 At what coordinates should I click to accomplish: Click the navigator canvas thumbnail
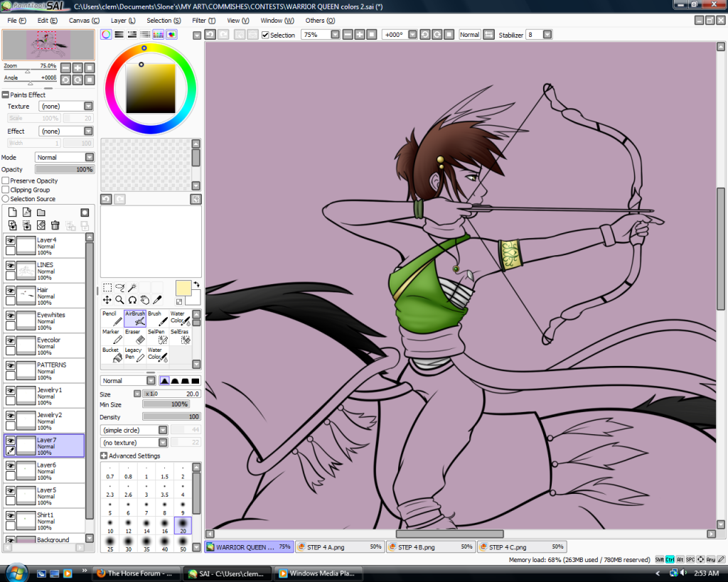(x=48, y=45)
